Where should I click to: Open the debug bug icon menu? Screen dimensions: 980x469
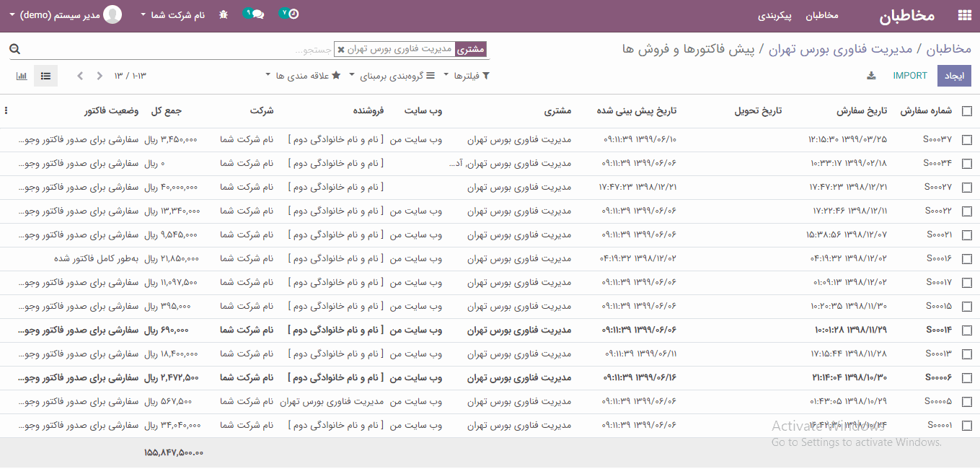[223, 14]
